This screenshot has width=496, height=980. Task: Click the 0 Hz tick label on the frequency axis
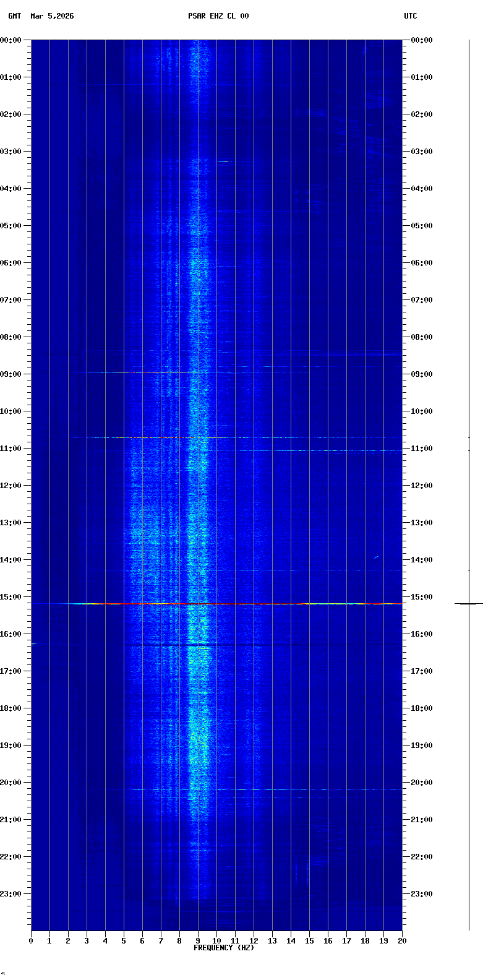[x=31, y=941]
